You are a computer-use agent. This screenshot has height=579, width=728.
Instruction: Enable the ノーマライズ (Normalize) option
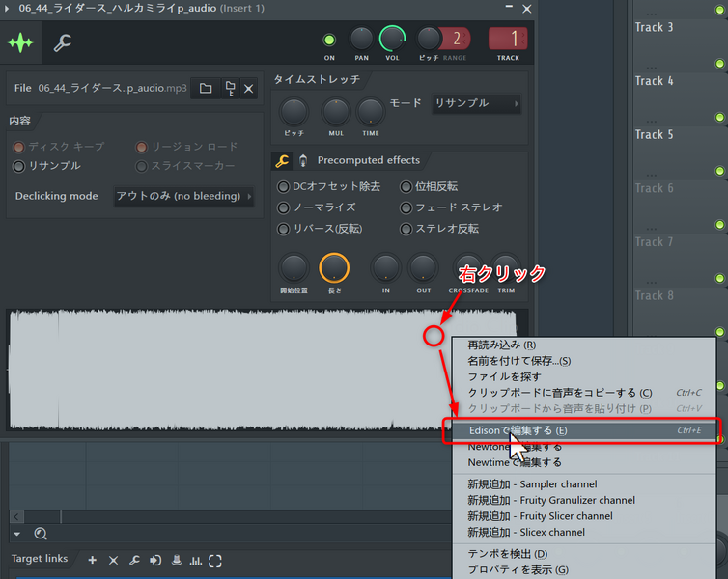(284, 207)
